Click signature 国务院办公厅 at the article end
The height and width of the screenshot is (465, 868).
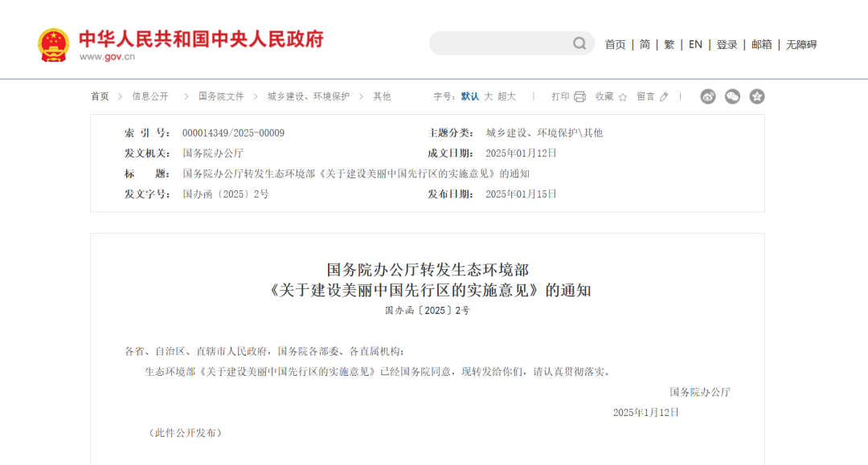pos(700,393)
